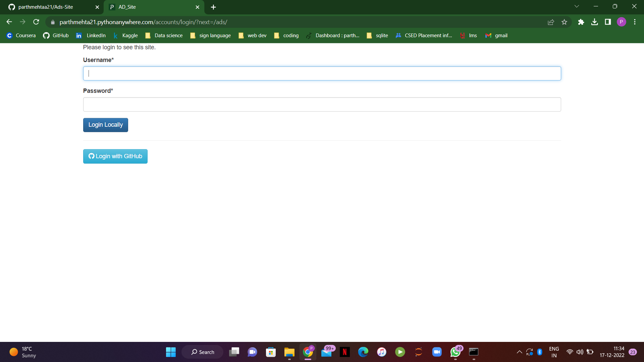
Task: Click the Login Locally button
Action: point(106,125)
